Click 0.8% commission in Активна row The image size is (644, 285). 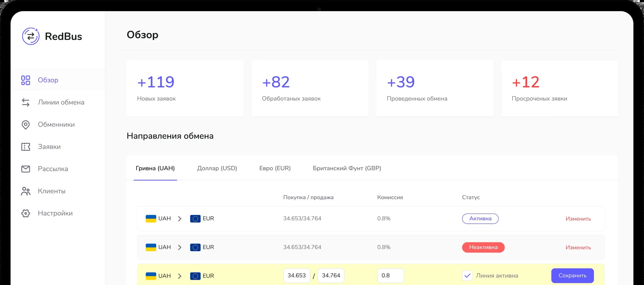(384, 218)
